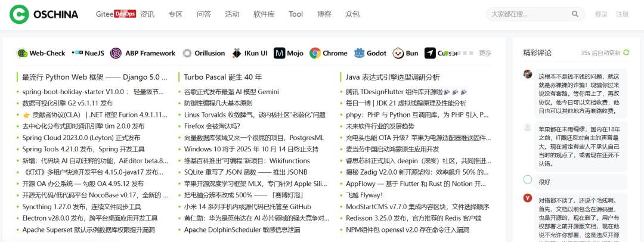Open the 博客 menu item
The height and width of the screenshot is (242, 644).
324,14
